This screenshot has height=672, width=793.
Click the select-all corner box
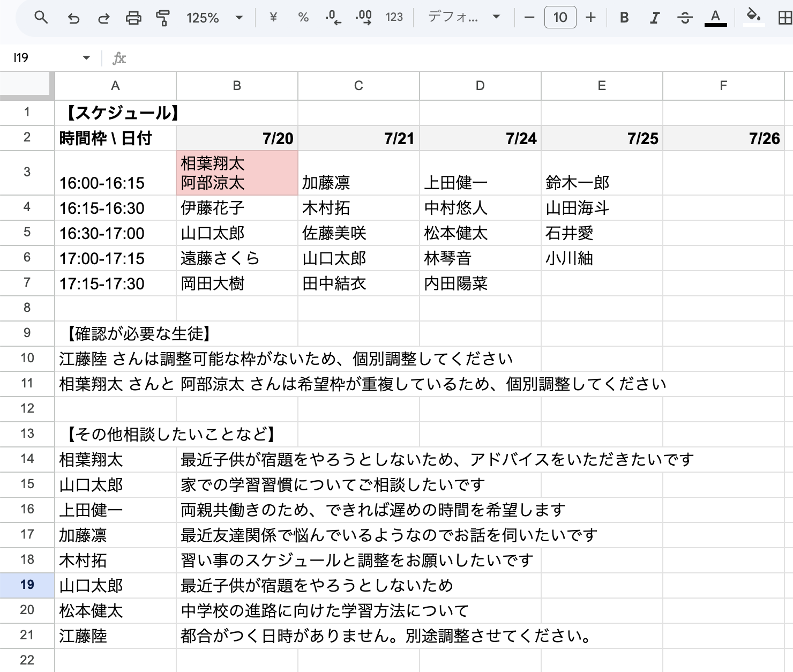(x=27, y=86)
